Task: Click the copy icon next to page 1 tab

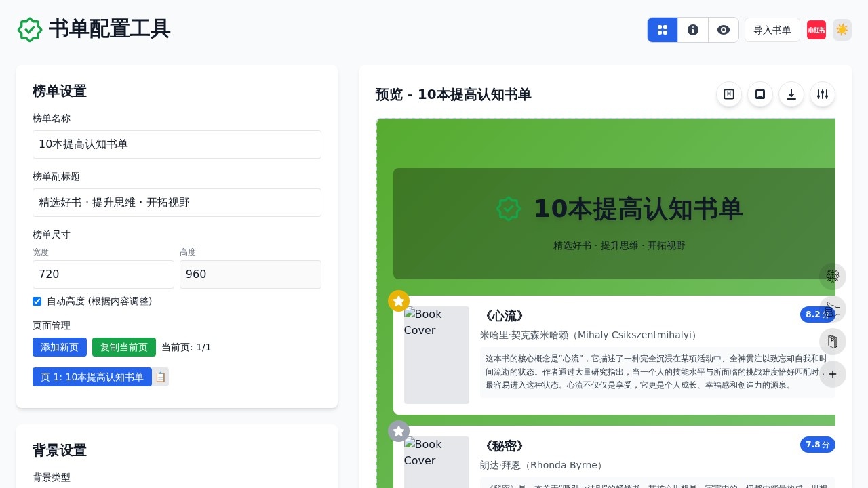Action: [x=161, y=377]
